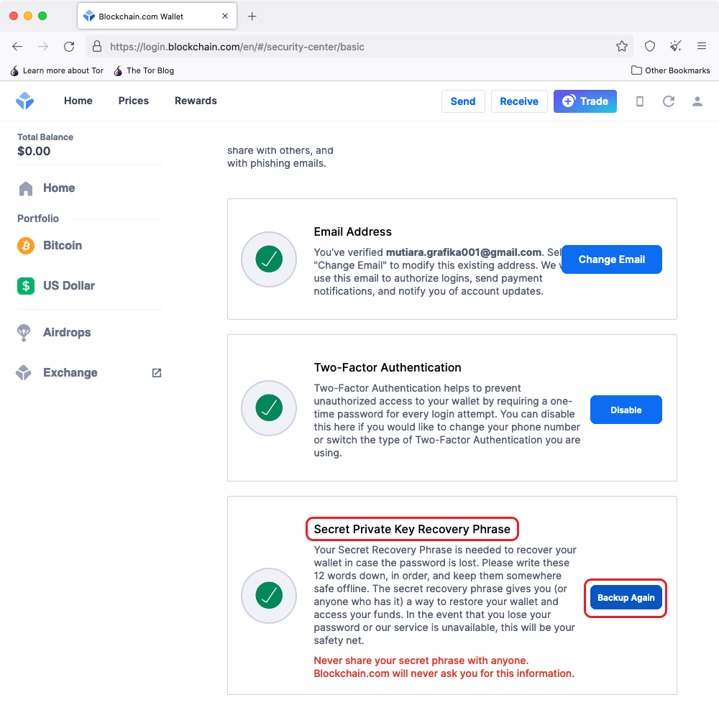Image resolution: width=719 pixels, height=728 pixels.
Task: Open Exchange external link icon
Action: [157, 373]
